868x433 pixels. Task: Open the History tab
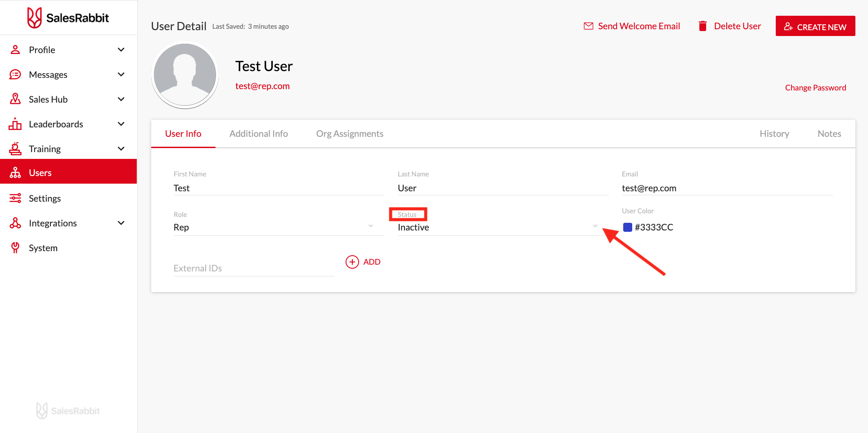pyautogui.click(x=774, y=134)
